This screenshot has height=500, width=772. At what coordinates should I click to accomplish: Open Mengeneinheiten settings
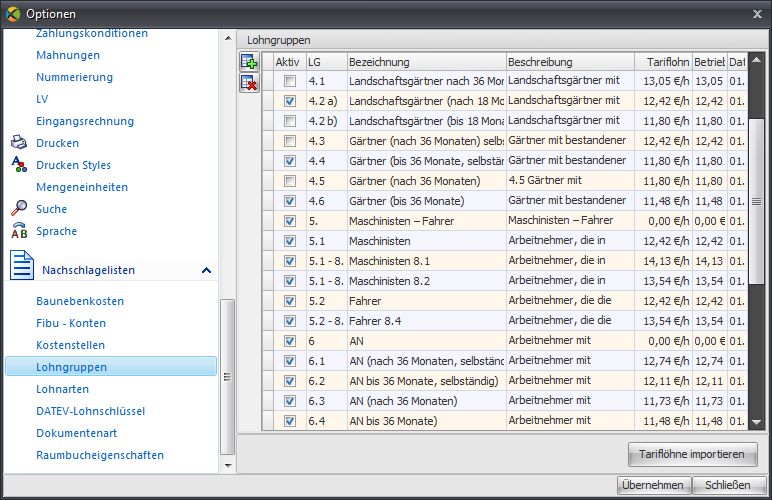82,187
